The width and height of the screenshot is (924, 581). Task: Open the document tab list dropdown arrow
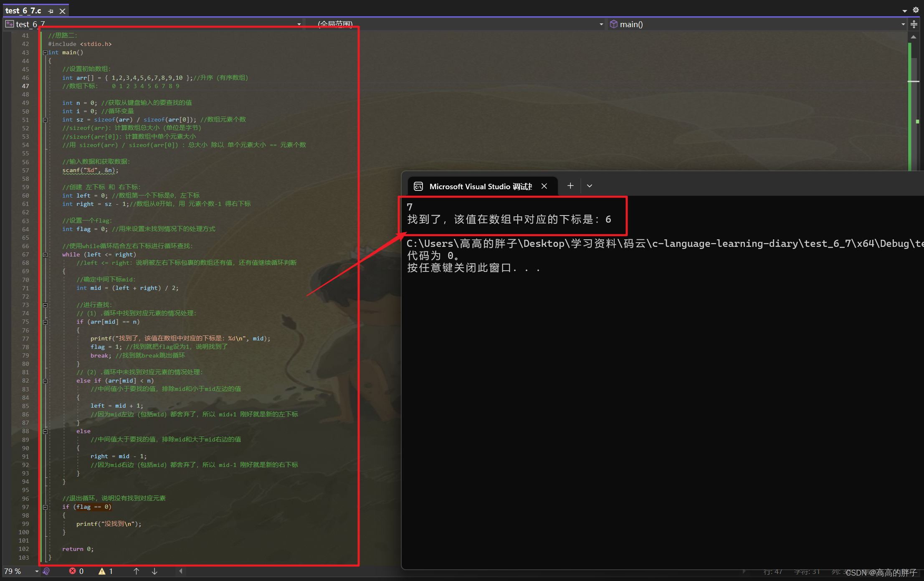[904, 11]
